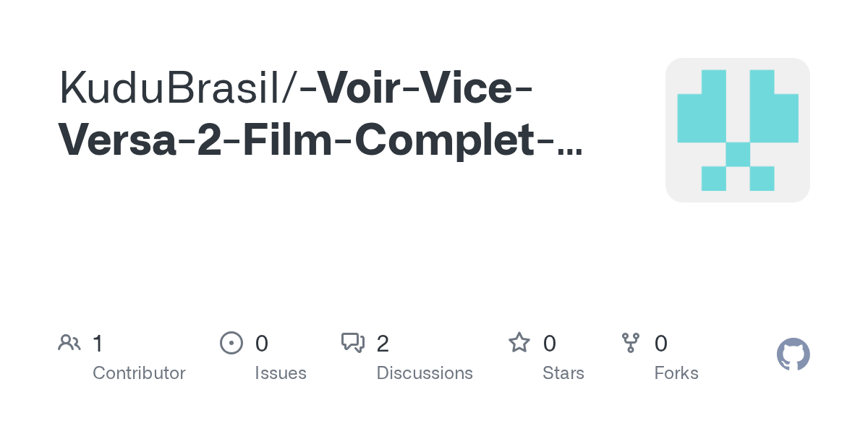The height and width of the screenshot is (434, 868).
Task: Click the Forks branch icon
Action: pos(631,343)
